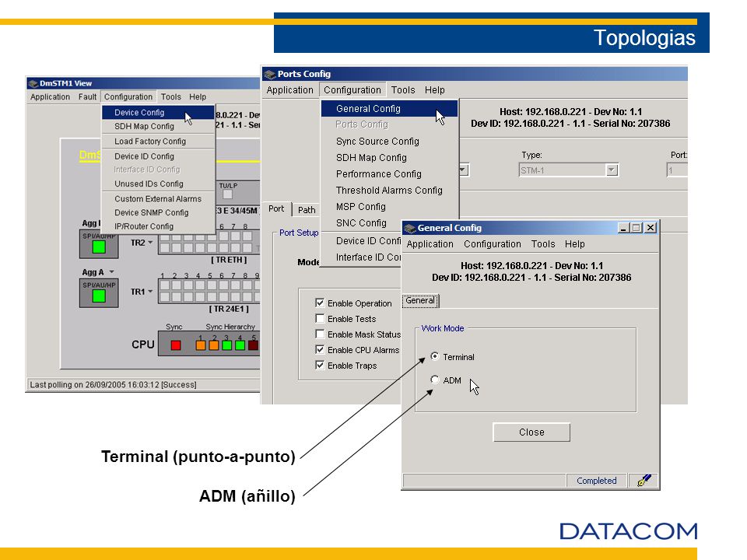747x560 pixels.
Task: Click the pen icon in General Config status bar
Action: pos(644,481)
